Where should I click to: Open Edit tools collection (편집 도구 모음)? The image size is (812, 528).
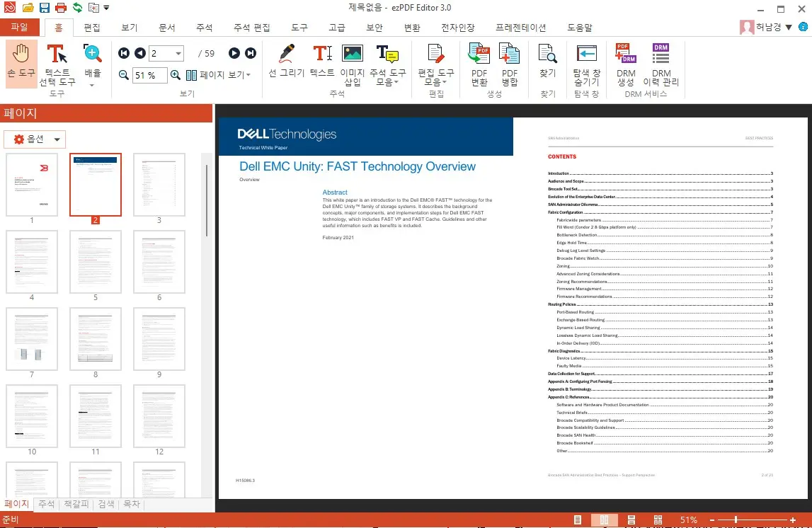point(436,65)
